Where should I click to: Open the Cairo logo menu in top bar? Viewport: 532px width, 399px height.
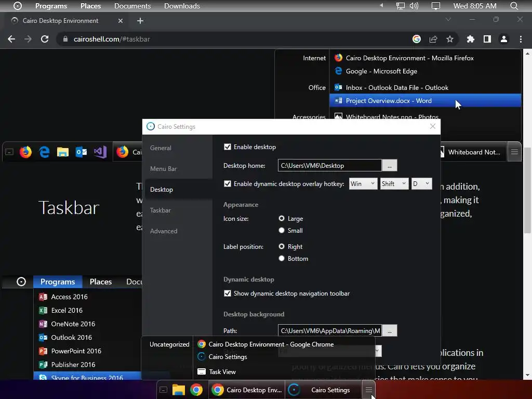click(x=17, y=6)
